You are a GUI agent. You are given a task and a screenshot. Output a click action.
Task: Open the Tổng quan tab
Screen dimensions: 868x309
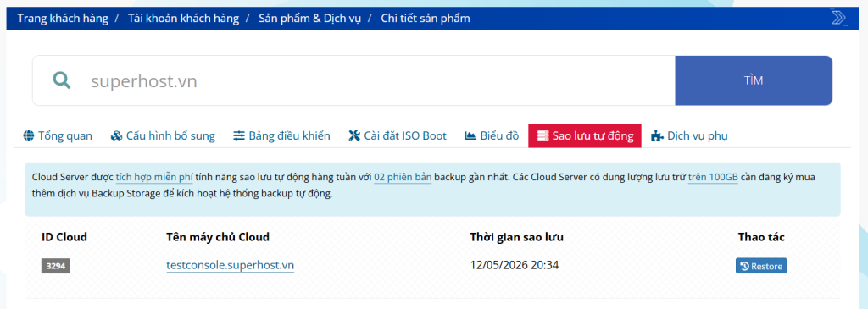[58, 135]
